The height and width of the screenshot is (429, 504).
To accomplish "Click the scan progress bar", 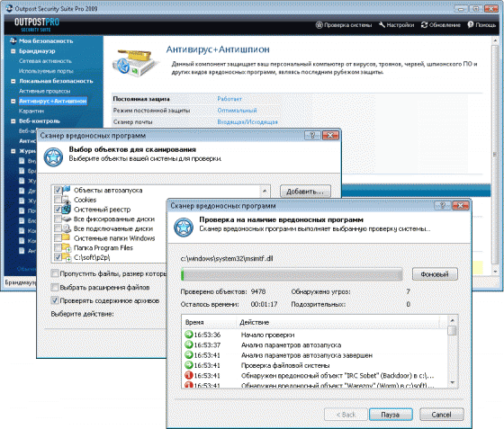I will tap(292, 275).
